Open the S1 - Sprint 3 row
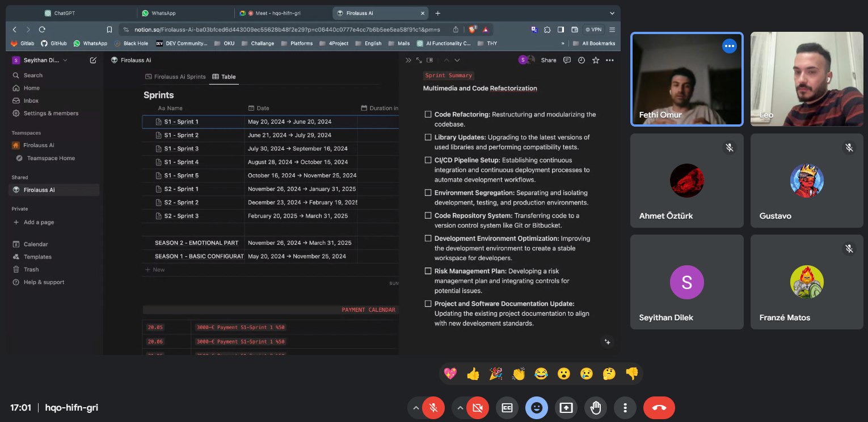This screenshot has height=422, width=868. pos(182,149)
